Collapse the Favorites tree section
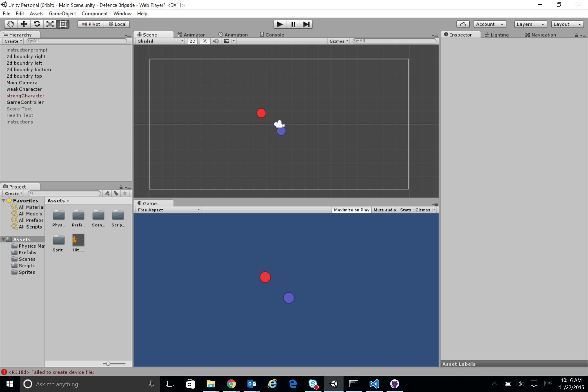This screenshot has width=588, height=392. (x=3, y=201)
